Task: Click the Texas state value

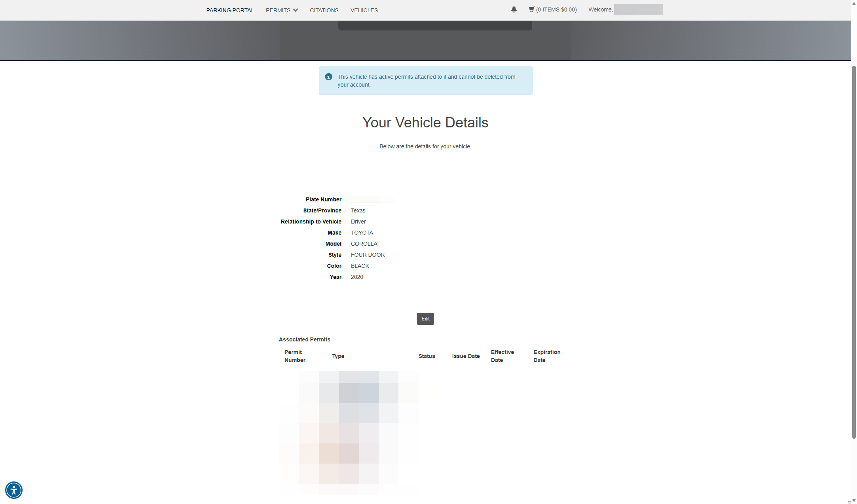Action: (x=358, y=210)
